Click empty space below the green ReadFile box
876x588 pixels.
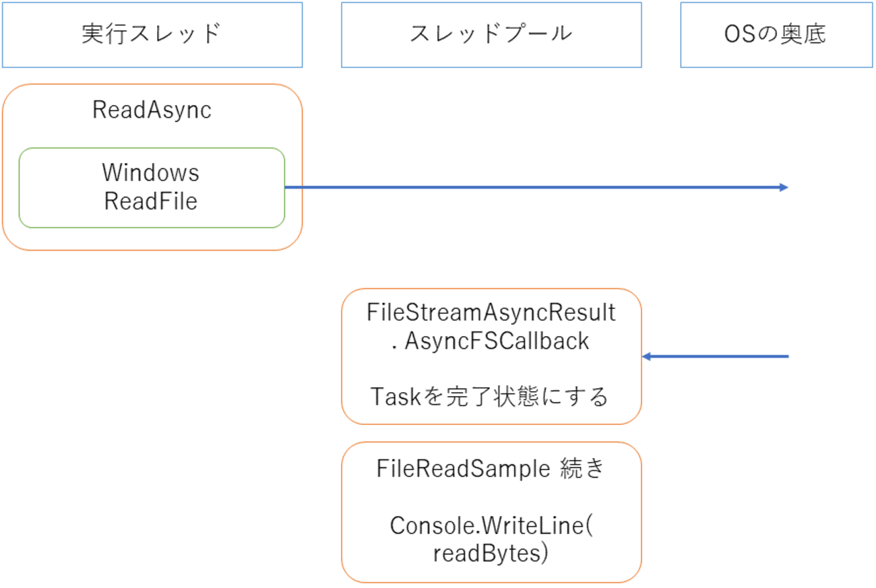[152, 238]
